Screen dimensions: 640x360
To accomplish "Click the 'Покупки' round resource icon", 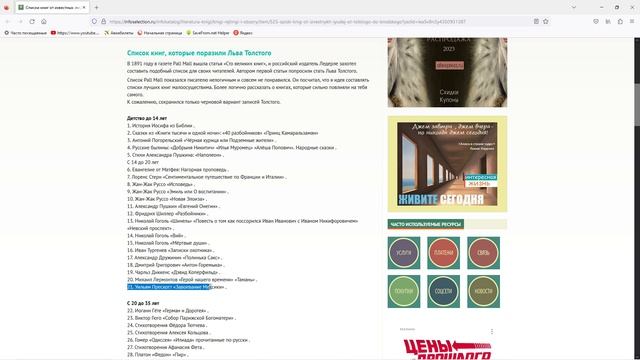I will (404, 291).
